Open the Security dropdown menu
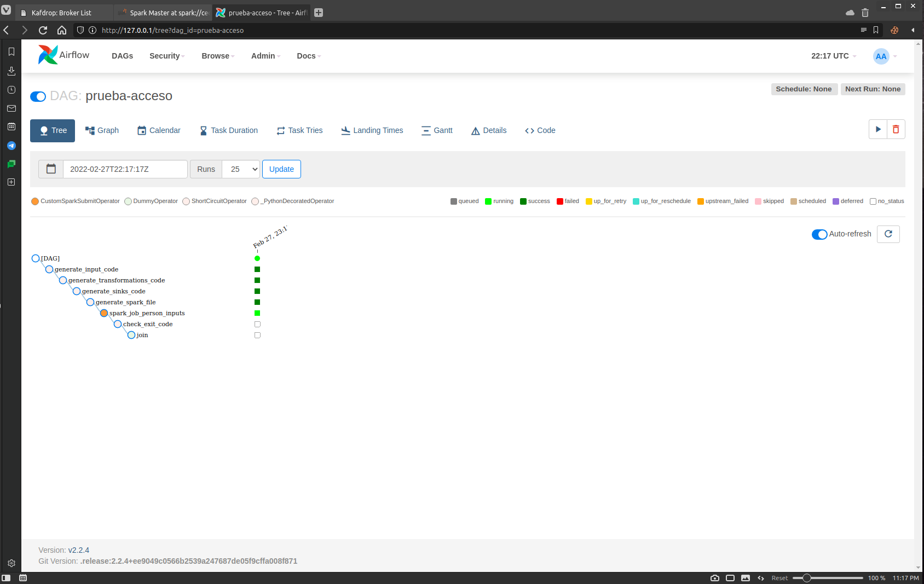 [x=167, y=56]
